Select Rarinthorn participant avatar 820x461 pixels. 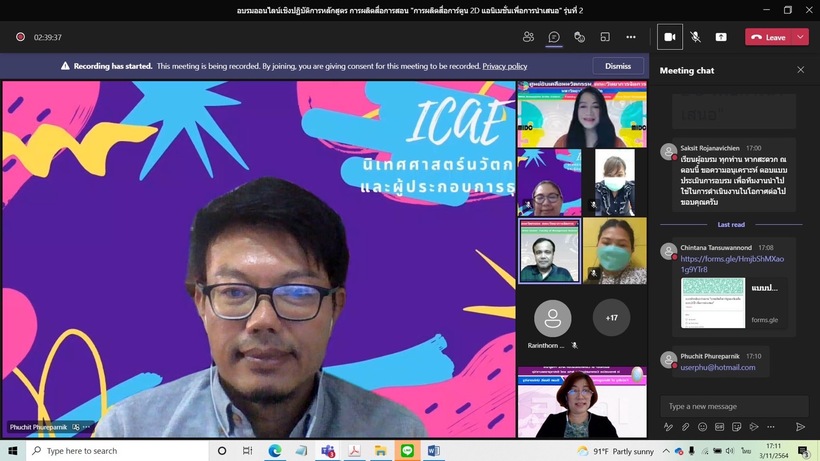click(x=552, y=318)
